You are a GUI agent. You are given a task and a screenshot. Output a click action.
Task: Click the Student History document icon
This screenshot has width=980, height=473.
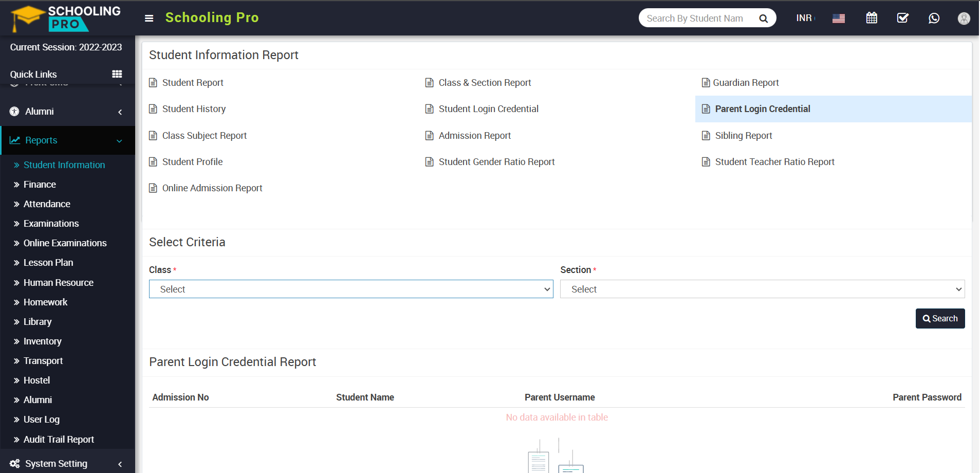pos(153,109)
